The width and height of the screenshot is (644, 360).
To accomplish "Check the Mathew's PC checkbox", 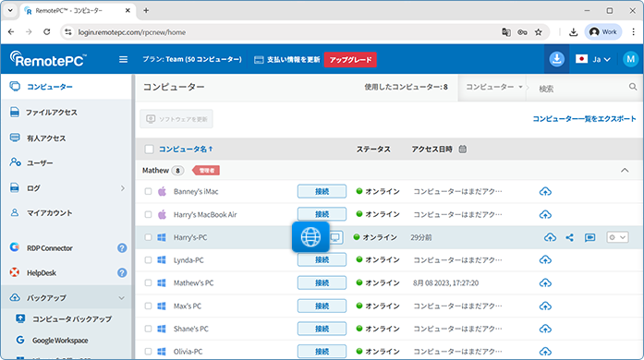I will pos(148,282).
